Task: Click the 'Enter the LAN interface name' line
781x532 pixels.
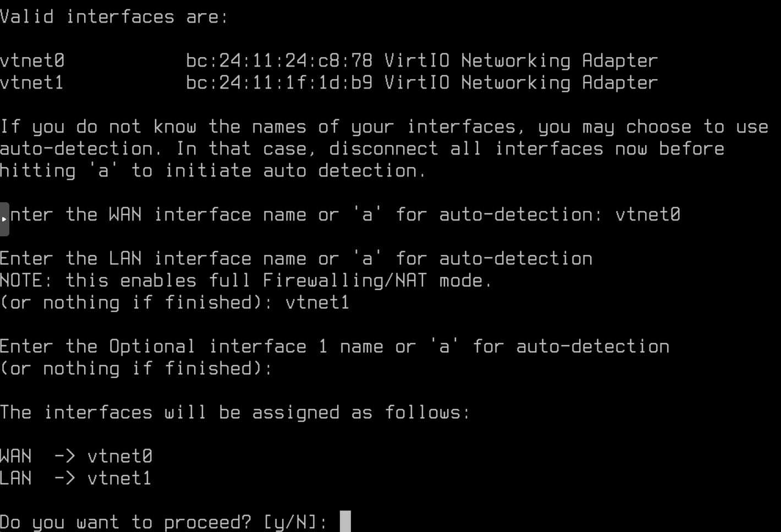Action: pos(295,258)
